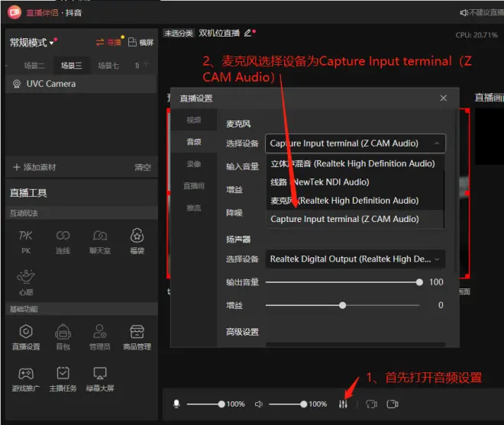Open the 视频 settings tab
This screenshot has width=504, height=425.
coord(194,120)
